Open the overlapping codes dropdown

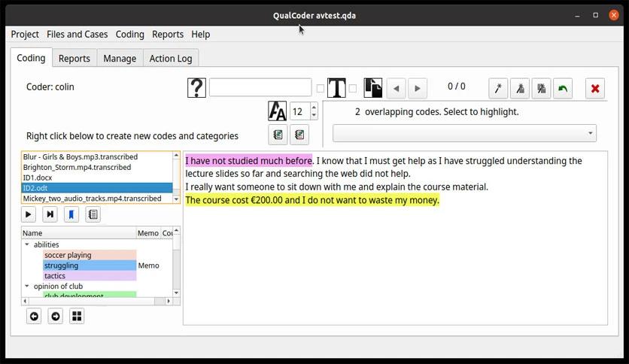pyautogui.click(x=464, y=133)
